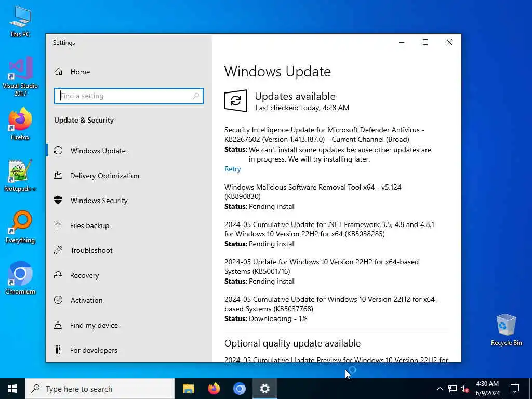Select the Notepad++ desktop shortcut
The image size is (532, 399).
(x=20, y=176)
